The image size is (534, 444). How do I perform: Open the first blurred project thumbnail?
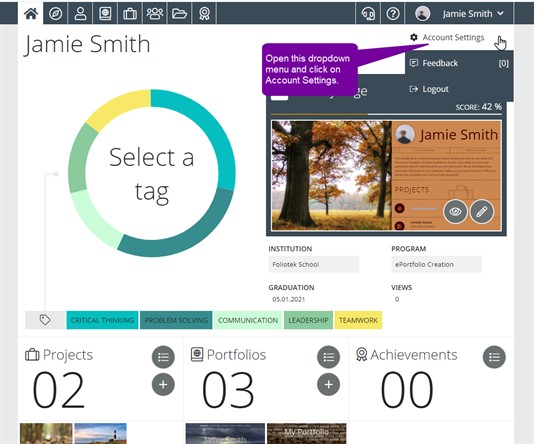(x=46, y=433)
